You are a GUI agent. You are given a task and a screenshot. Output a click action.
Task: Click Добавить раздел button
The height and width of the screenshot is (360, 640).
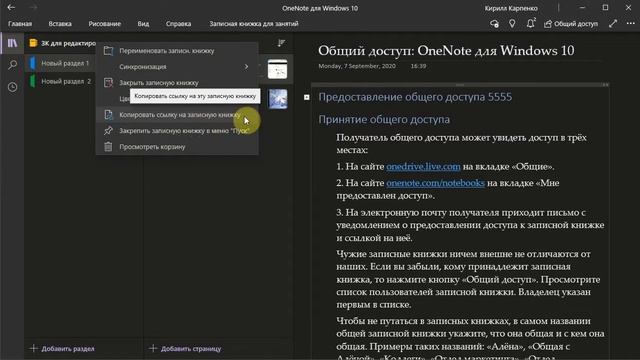pos(62,349)
